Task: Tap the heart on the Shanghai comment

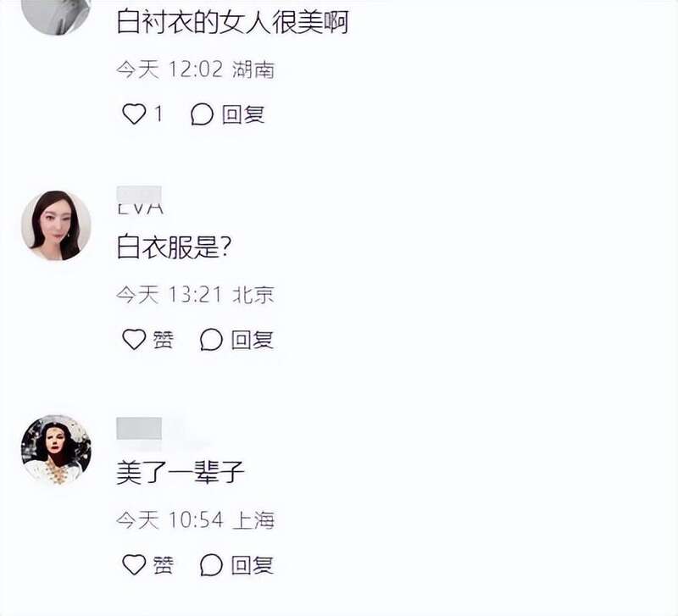Action: point(134,564)
